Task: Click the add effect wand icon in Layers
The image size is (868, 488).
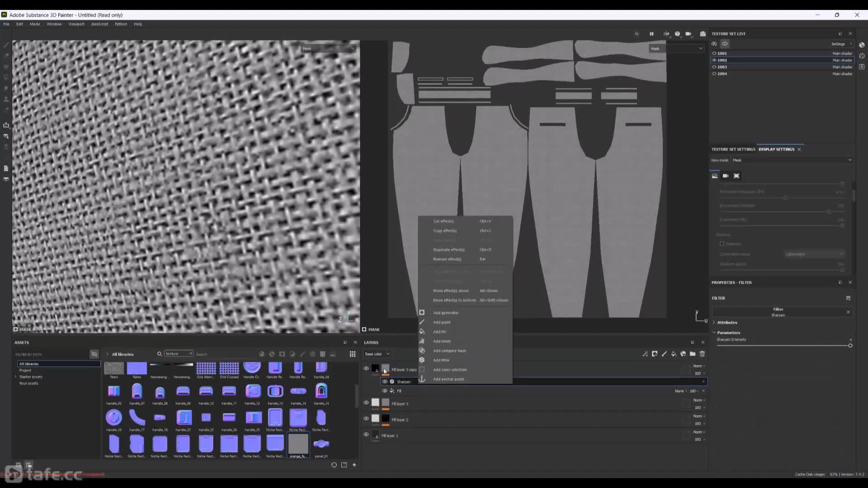Action: coord(645,354)
